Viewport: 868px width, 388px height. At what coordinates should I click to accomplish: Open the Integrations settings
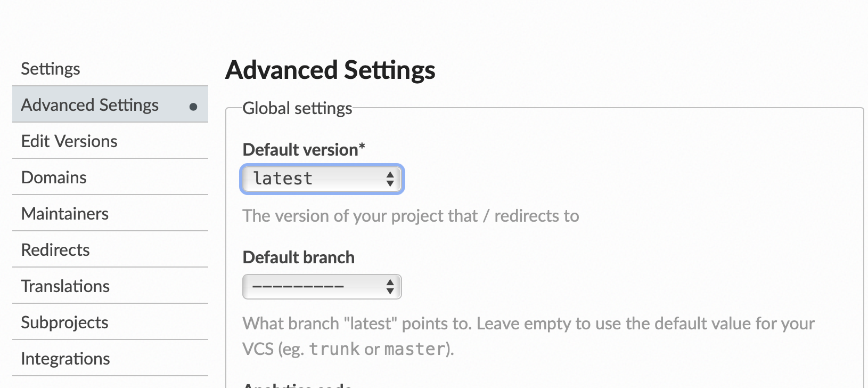click(65, 358)
